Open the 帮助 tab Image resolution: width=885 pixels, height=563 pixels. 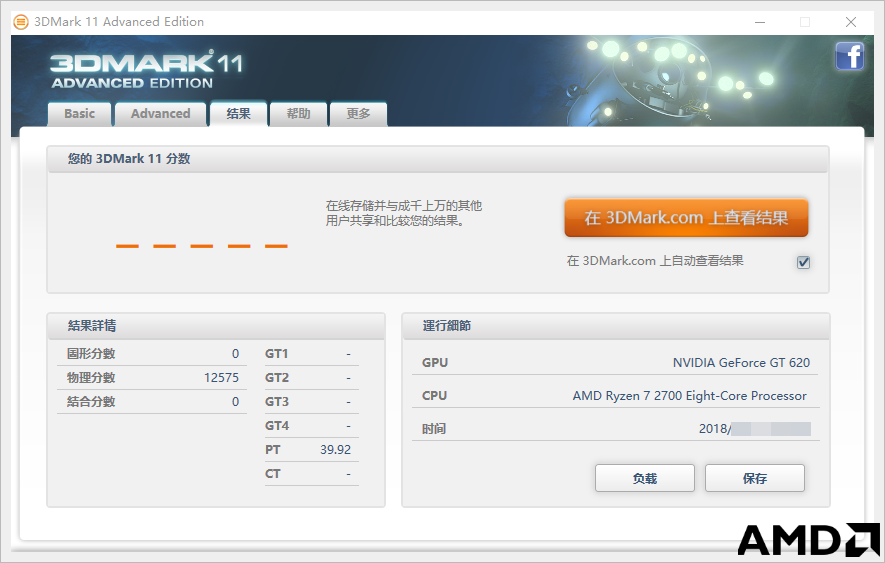(x=299, y=114)
